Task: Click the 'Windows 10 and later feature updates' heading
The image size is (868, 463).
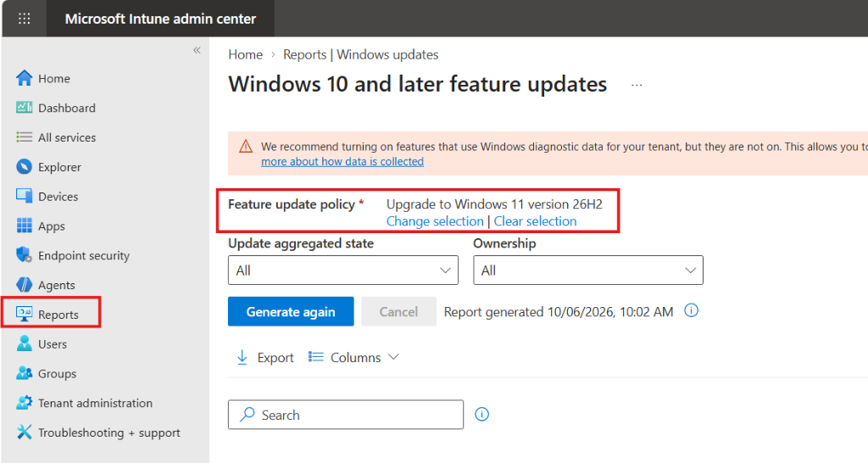Action: pyautogui.click(x=417, y=84)
